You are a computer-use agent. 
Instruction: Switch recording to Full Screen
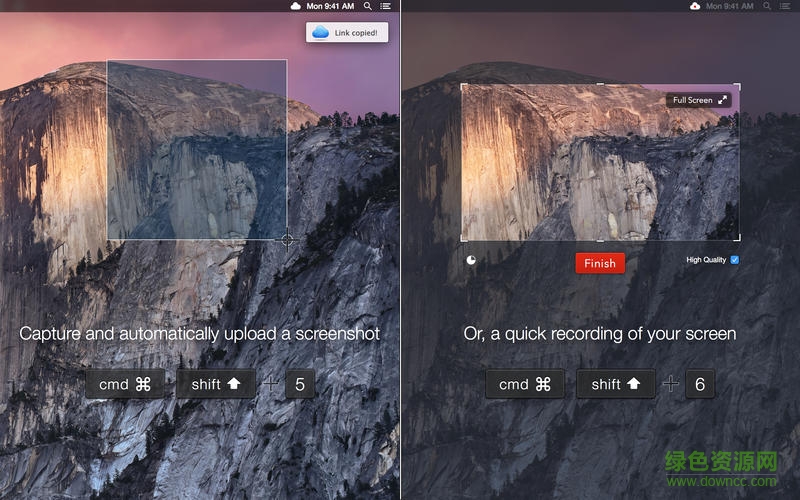698,100
